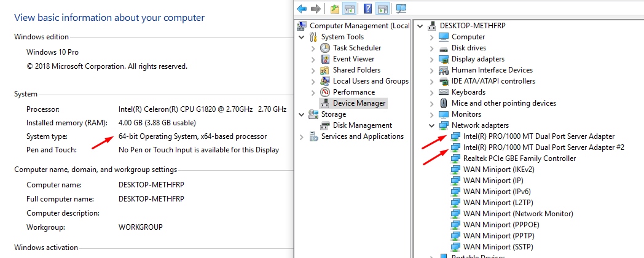Screen dimensions: 644x258
Task: Click the IDE ATA/ATAPI controllers icon
Action: [x=444, y=81]
